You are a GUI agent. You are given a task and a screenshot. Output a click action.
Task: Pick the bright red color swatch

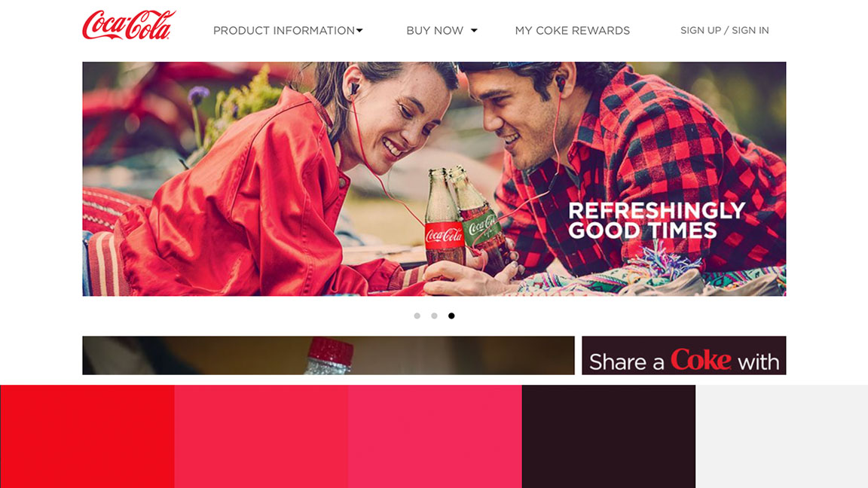pyautogui.click(x=87, y=437)
